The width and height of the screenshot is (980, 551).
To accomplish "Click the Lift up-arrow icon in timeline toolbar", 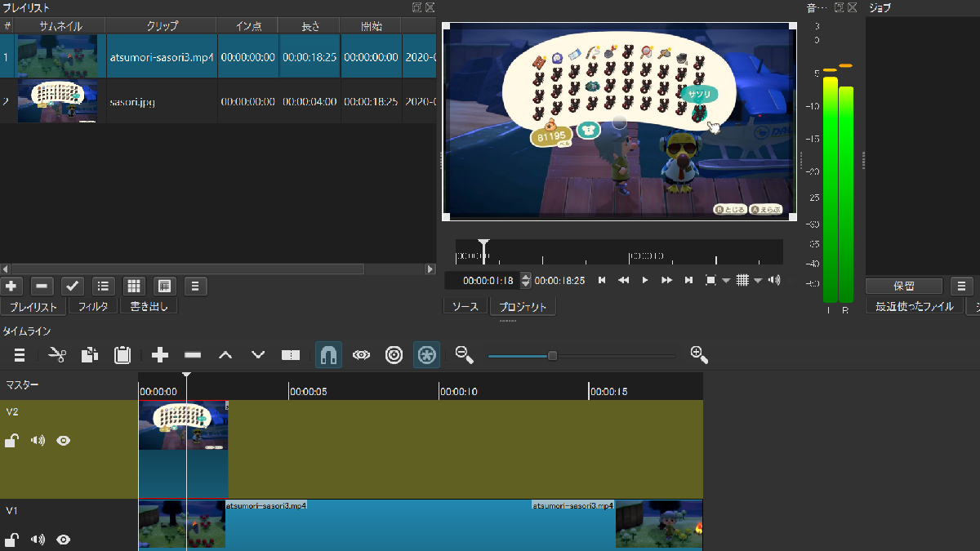I will coord(225,355).
